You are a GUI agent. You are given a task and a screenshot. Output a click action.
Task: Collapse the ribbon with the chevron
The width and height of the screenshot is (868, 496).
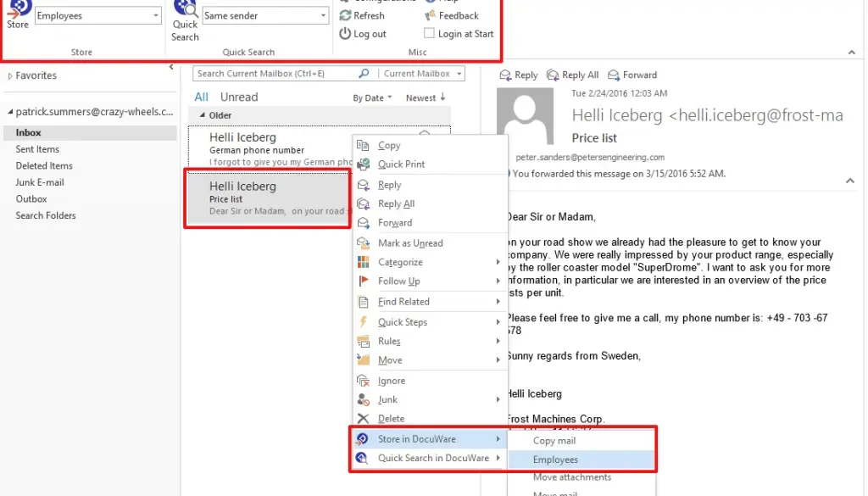(x=851, y=52)
